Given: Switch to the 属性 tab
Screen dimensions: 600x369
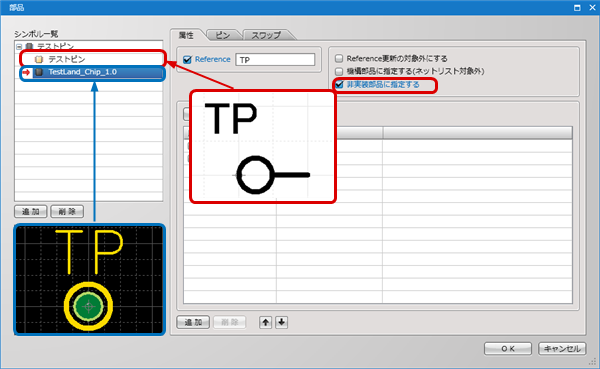Looking at the screenshot, I should click(186, 35).
